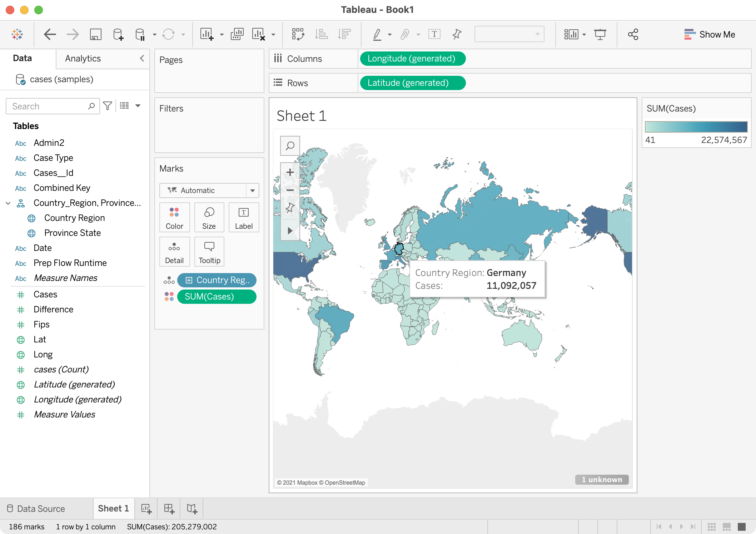Open the map search magnifier tool

pyautogui.click(x=290, y=146)
